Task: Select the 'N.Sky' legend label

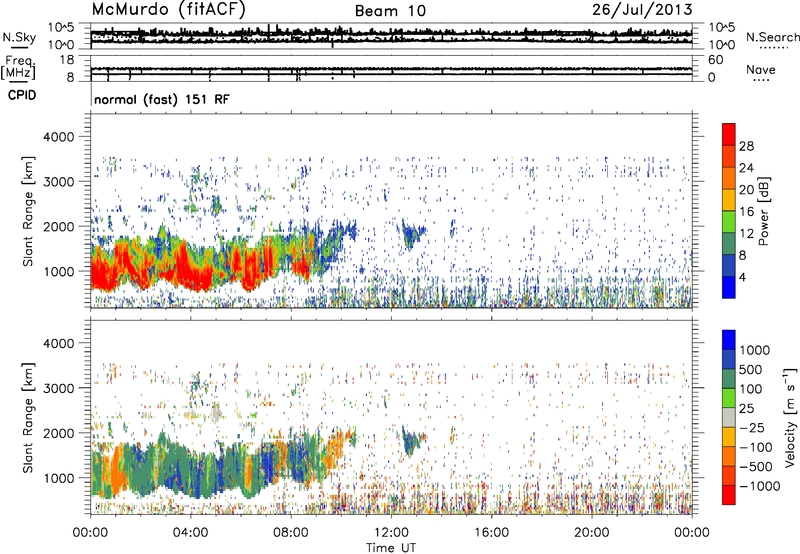Action: (x=19, y=37)
